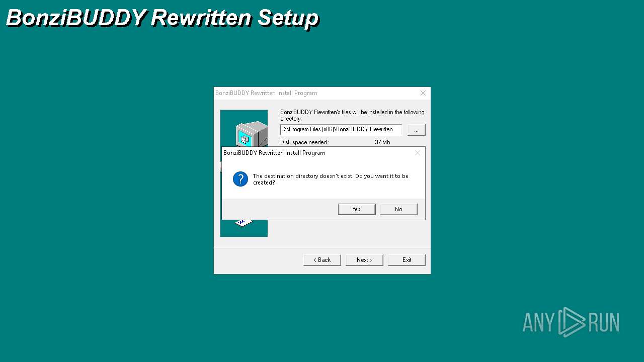This screenshot has height=362, width=644.
Task: Confirm directory creation with Yes
Action: pyautogui.click(x=357, y=209)
